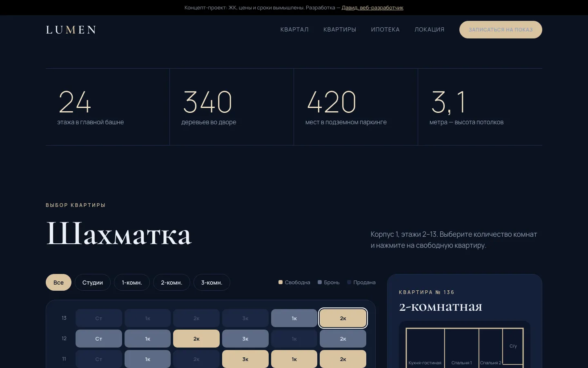
Task: Open the LUMEN logo home link
Action: tap(71, 30)
